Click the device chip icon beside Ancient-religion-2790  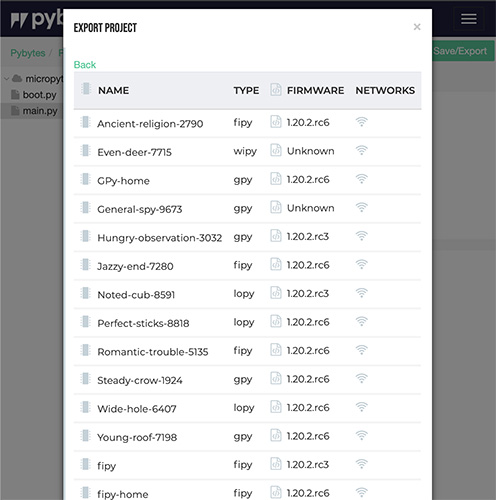tap(86, 122)
